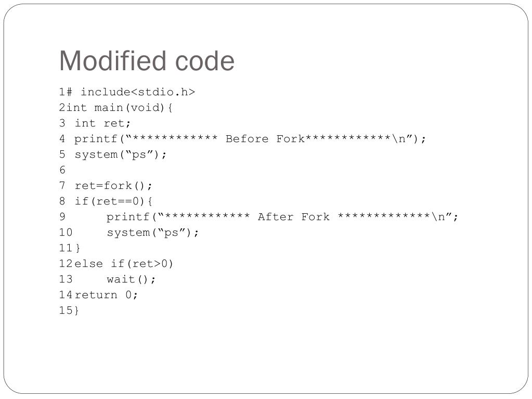Click the indented system("ps") on line 10
Screen dimensions: 532x399
point(152,233)
